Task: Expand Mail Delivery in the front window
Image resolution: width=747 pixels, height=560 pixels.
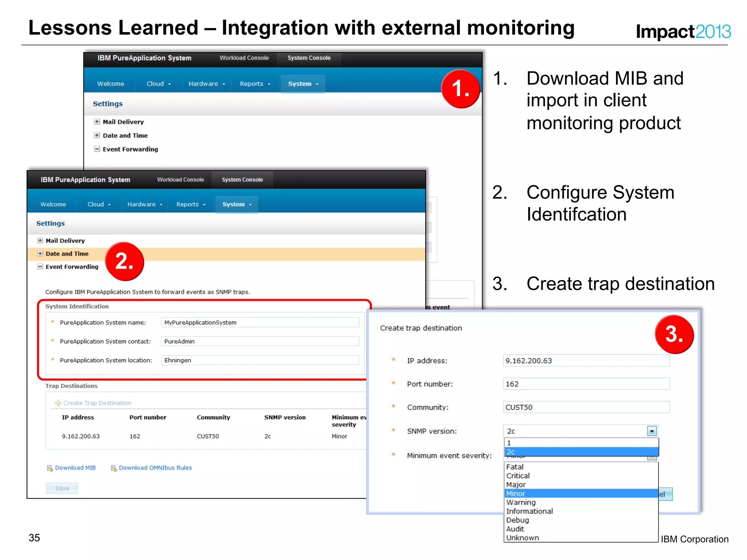Action: [x=40, y=241]
